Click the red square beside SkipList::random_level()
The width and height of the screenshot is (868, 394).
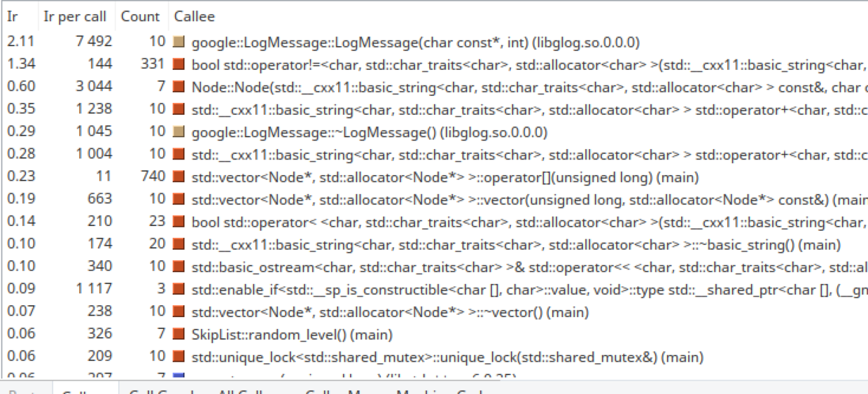click(x=179, y=335)
